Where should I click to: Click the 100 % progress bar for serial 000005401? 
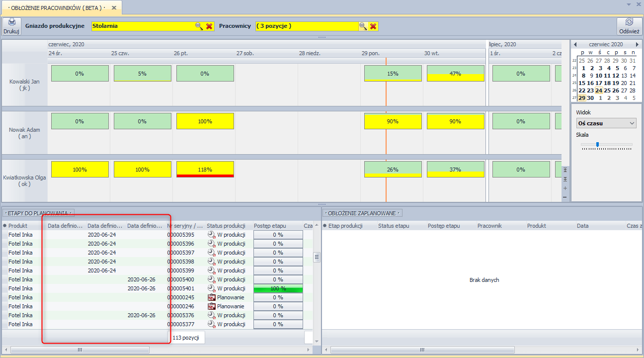[x=278, y=288]
